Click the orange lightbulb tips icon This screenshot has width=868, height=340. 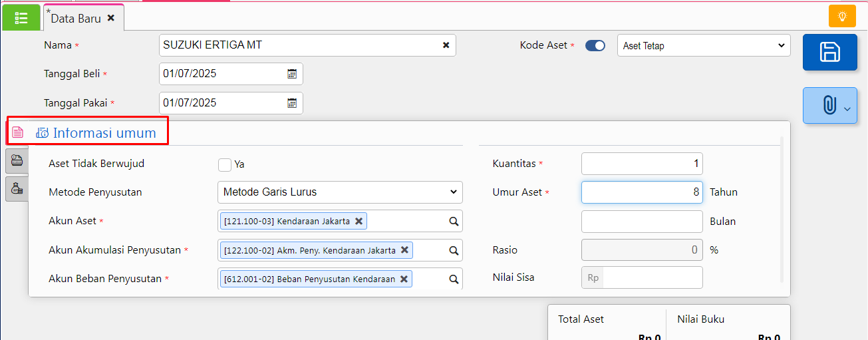pos(842,16)
